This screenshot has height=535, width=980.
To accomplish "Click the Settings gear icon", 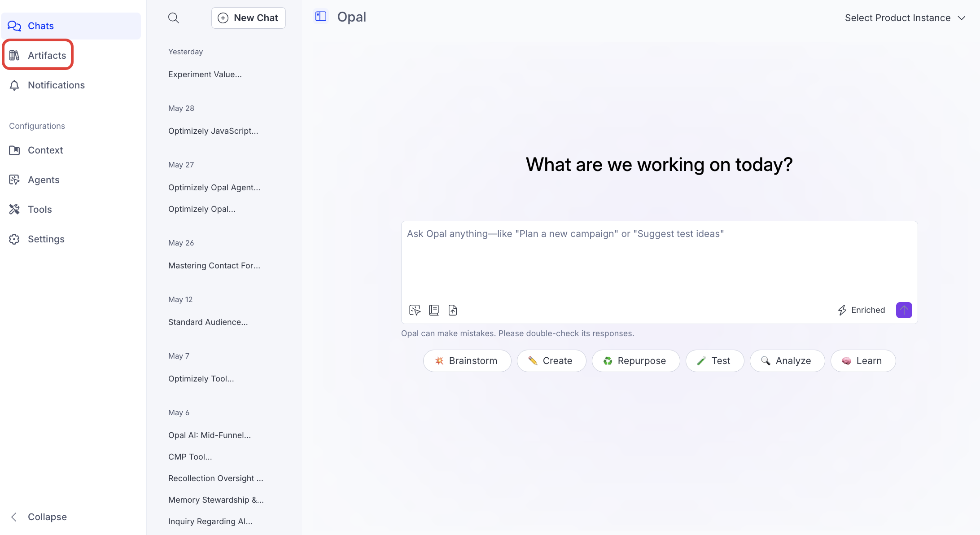I will tap(14, 239).
